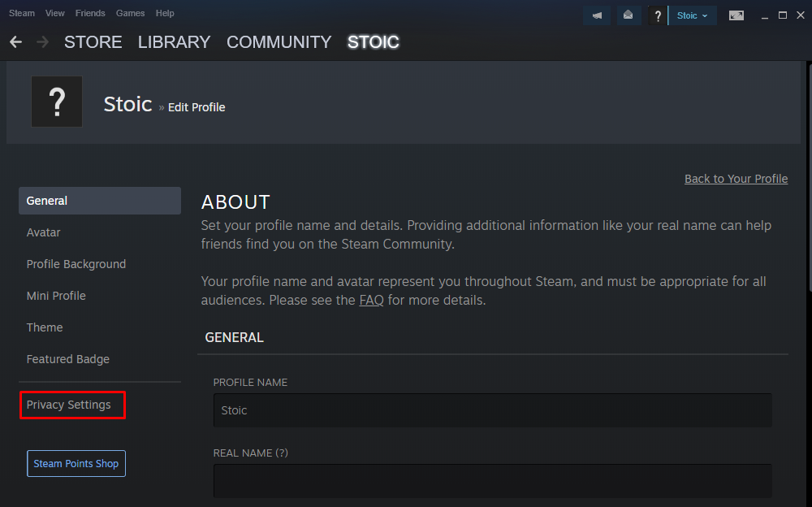812x507 pixels.
Task: Click the ABOUT heading text
Action: (235, 202)
